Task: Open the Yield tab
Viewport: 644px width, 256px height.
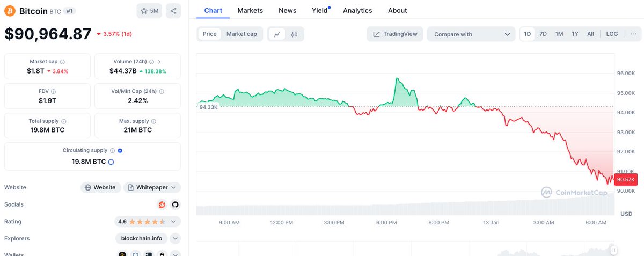Action: coord(320,10)
